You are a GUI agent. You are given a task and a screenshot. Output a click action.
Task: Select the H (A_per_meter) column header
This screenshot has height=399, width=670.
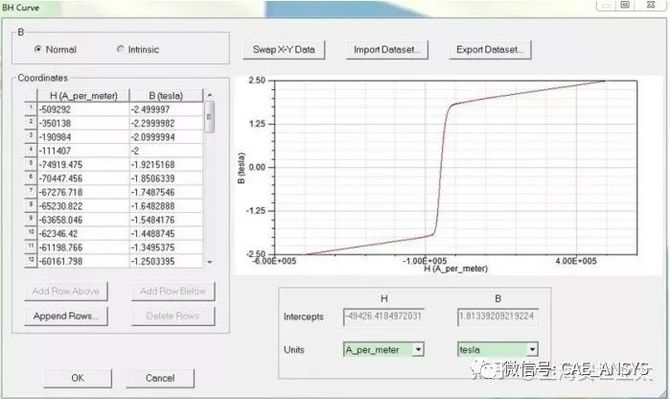[83, 95]
